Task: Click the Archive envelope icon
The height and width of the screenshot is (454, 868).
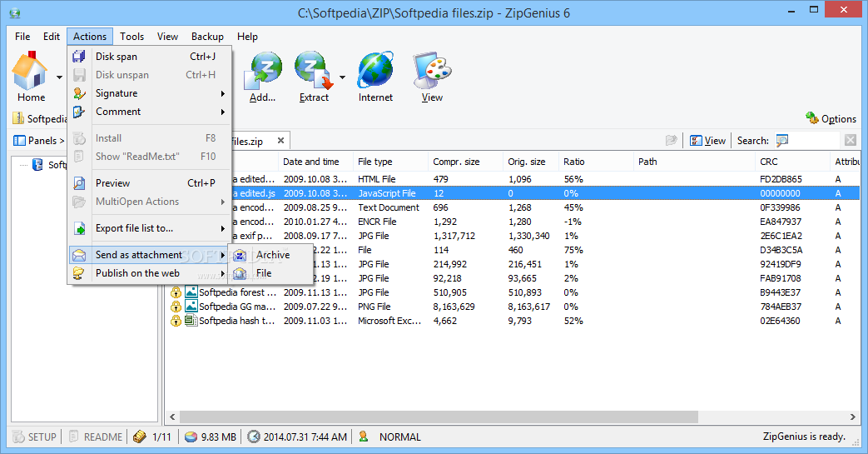Action: coord(240,255)
